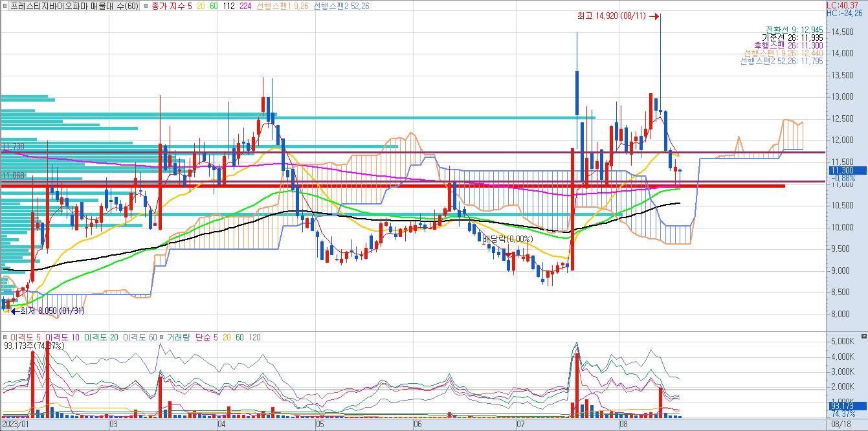Click the 후행스팬 26: 11,300 readout
868x431 pixels.
point(788,45)
